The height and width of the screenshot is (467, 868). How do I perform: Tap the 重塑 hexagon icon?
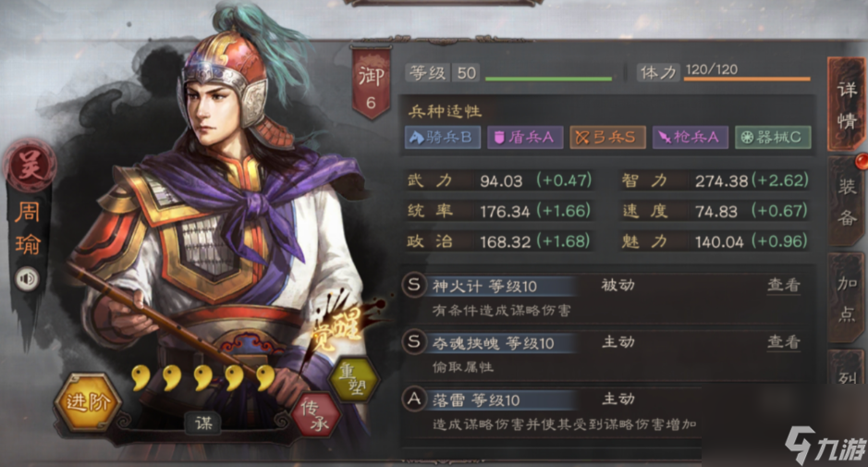[x=353, y=379]
